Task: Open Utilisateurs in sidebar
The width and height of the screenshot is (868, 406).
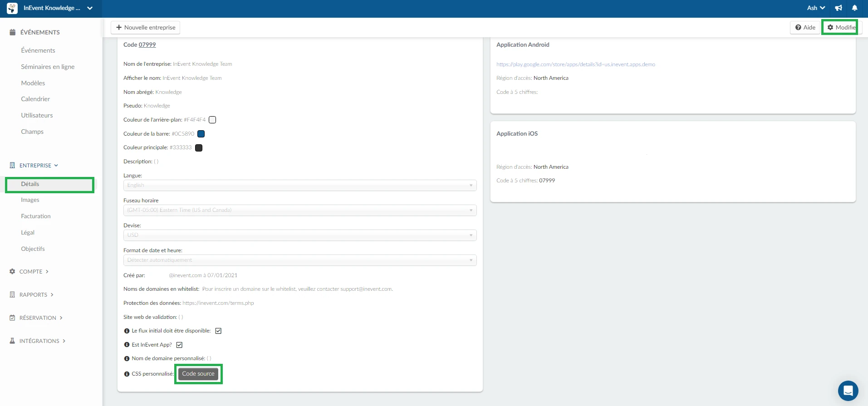Action: [x=37, y=115]
